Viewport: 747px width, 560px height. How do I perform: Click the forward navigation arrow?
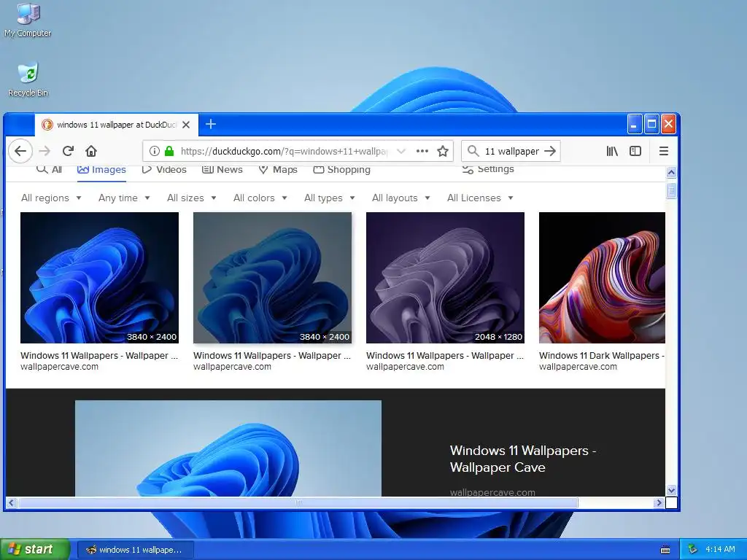click(x=44, y=152)
